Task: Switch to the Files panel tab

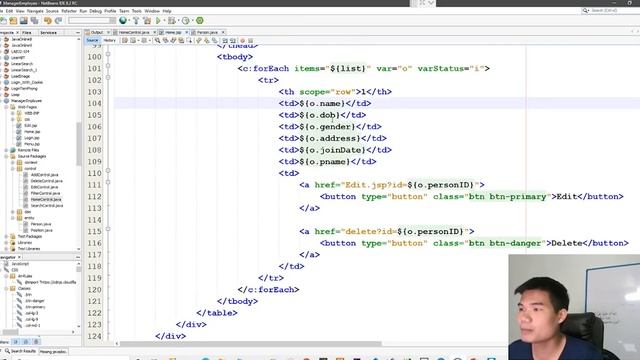Action: click(27, 32)
